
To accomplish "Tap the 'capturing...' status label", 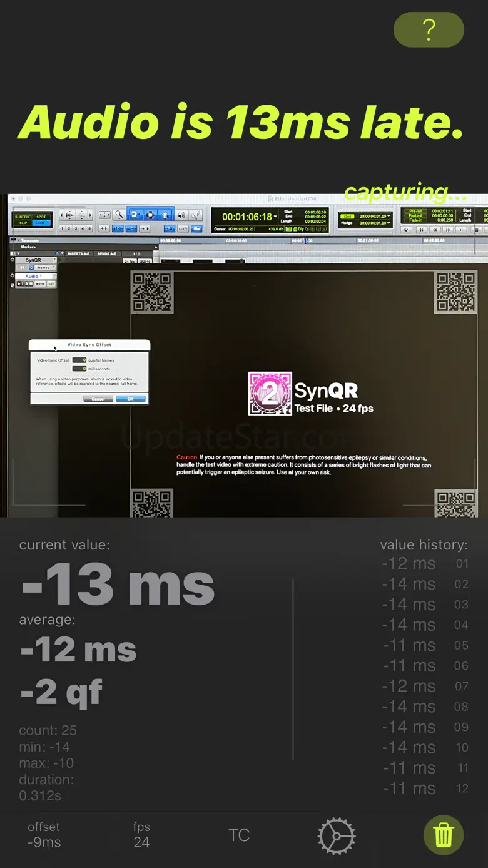I will click(406, 191).
